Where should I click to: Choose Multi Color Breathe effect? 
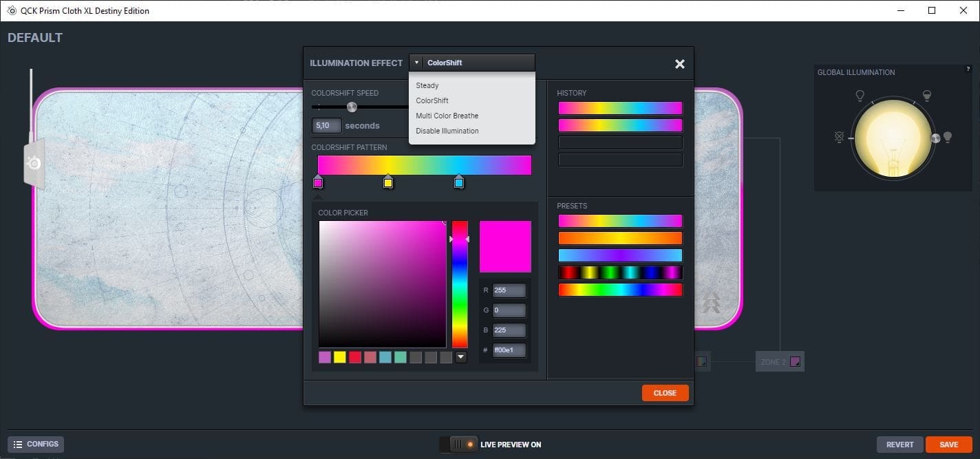pos(447,116)
